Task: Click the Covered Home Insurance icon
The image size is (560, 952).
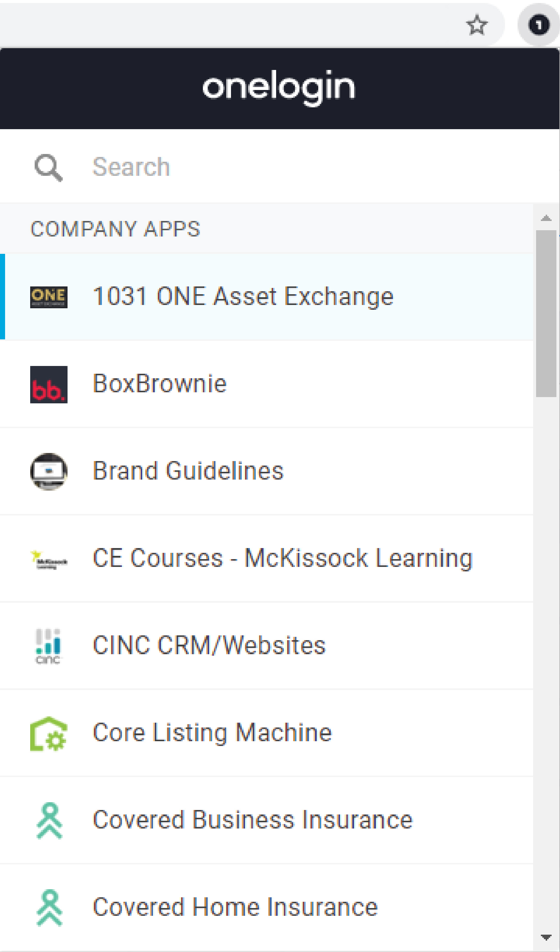Action: point(49,908)
